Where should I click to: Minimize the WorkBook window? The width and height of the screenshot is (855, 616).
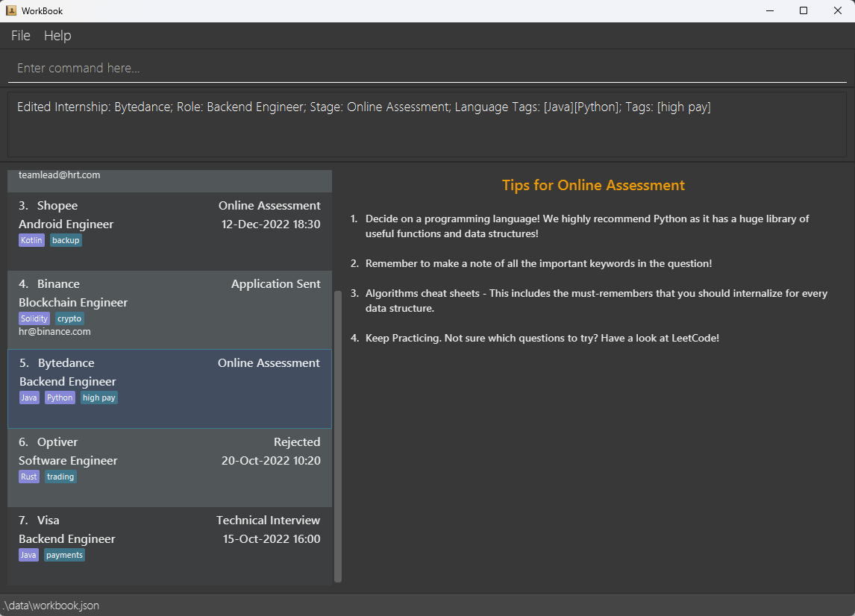[770, 11]
